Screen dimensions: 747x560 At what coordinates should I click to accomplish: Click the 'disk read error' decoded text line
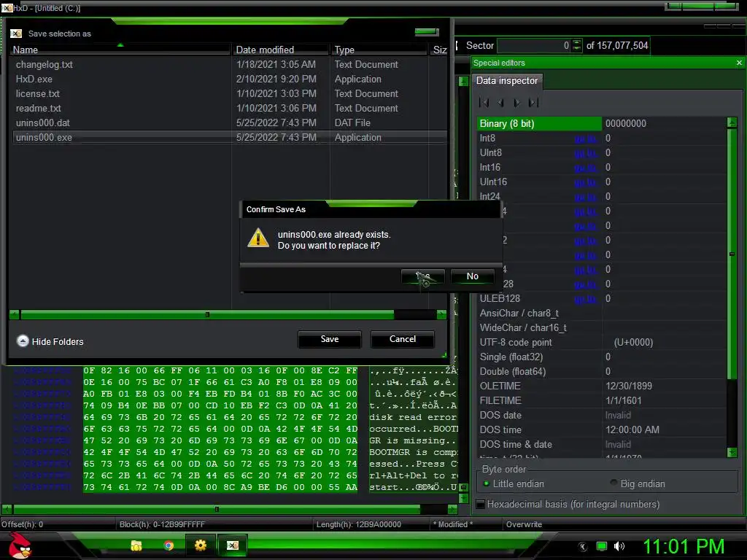(x=413, y=417)
